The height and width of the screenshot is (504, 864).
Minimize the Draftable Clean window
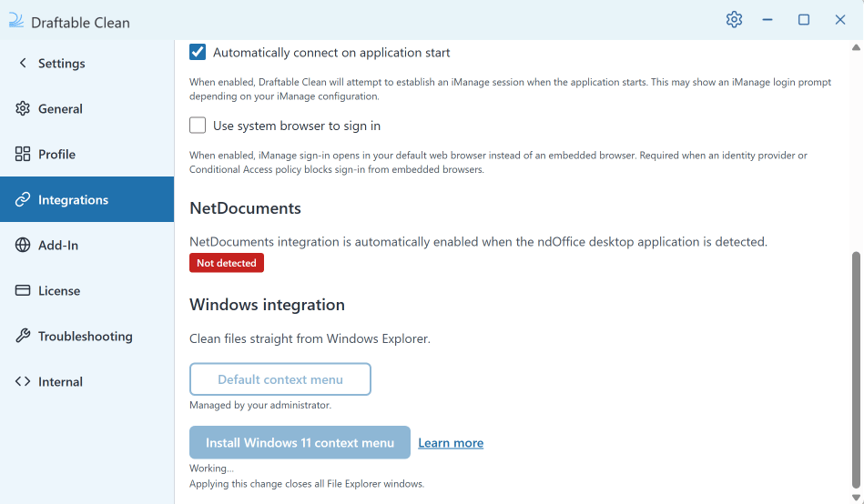(767, 20)
